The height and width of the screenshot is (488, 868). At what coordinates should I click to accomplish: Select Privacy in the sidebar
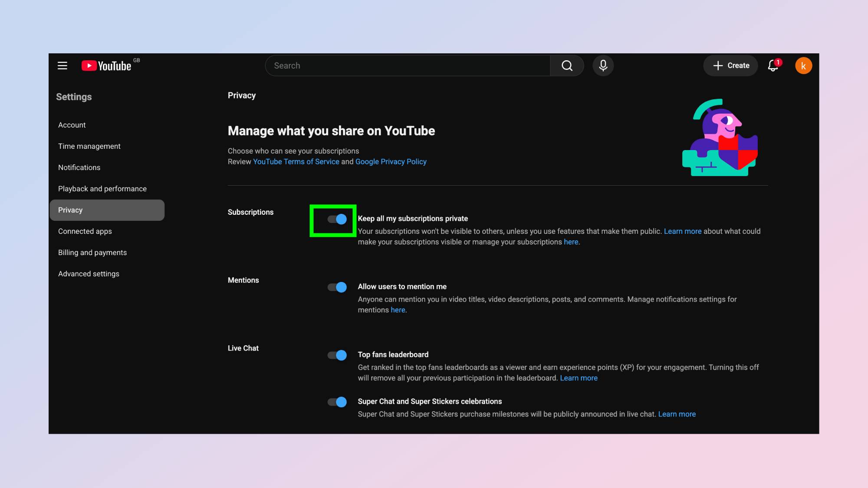[x=107, y=210]
